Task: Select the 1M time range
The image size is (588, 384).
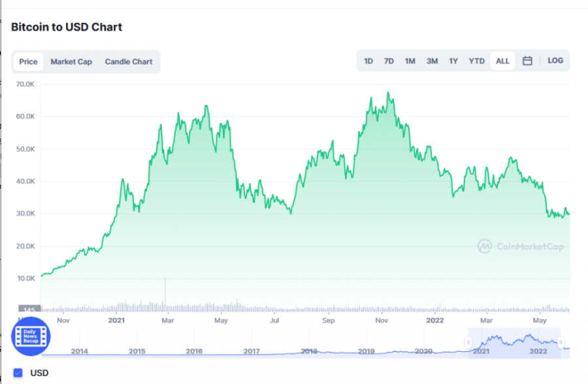Action: 410,61
